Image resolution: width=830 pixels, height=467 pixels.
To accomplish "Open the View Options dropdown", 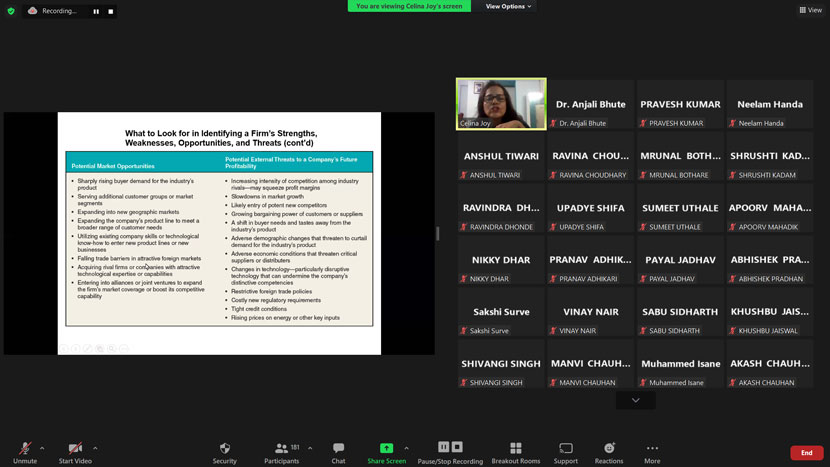I will (x=509, y=6).
